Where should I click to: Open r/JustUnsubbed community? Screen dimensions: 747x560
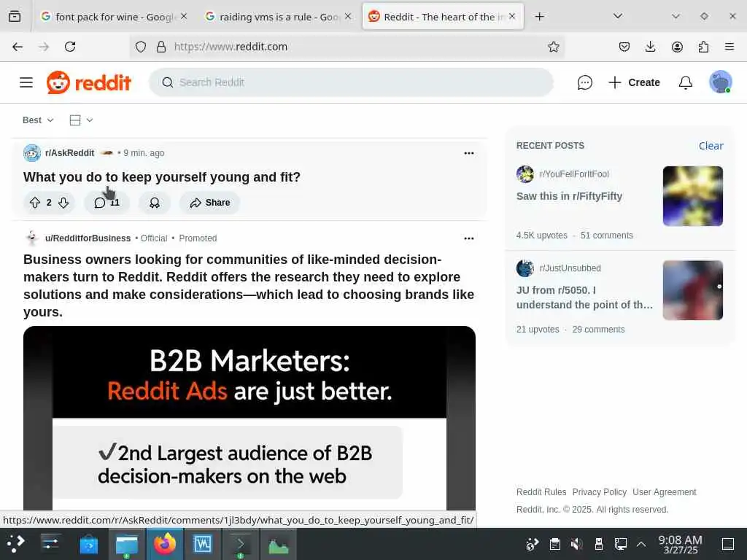click(x=570, y=268)
